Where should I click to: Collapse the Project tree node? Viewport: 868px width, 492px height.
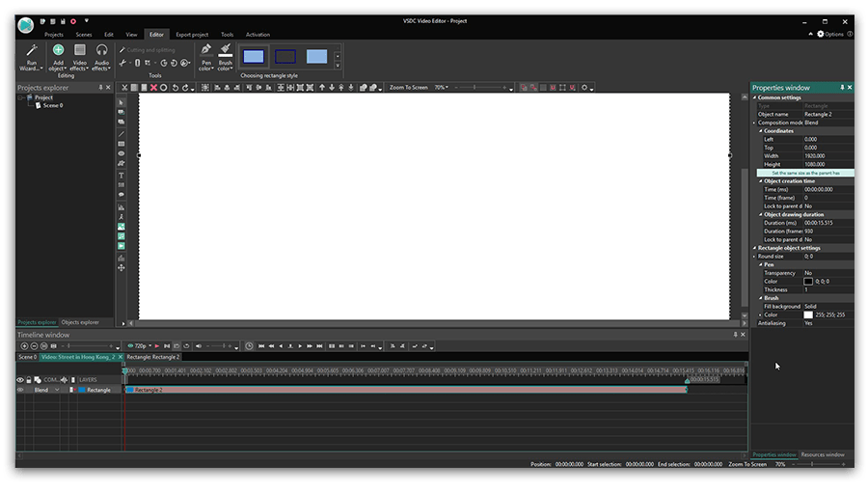tap(20, 97)
